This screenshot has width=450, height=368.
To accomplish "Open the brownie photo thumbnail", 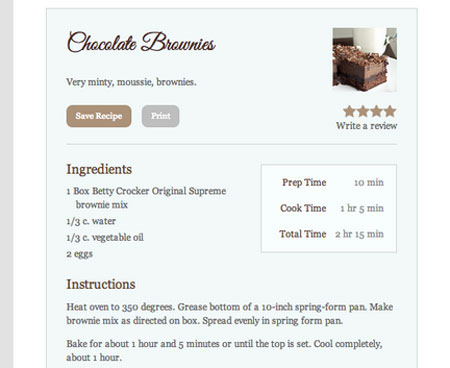I will [365, 60].
